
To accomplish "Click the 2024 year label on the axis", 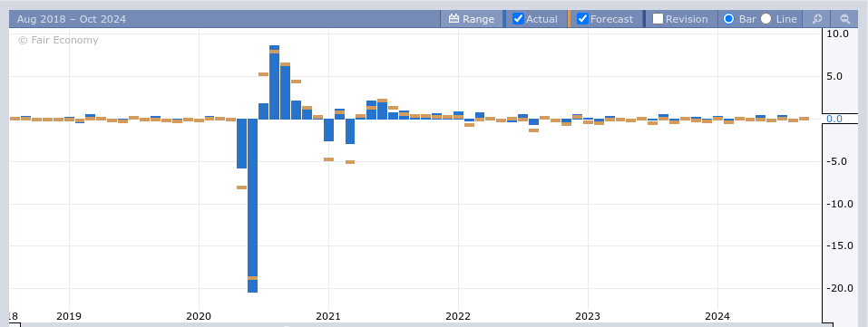I will (717, 316).
